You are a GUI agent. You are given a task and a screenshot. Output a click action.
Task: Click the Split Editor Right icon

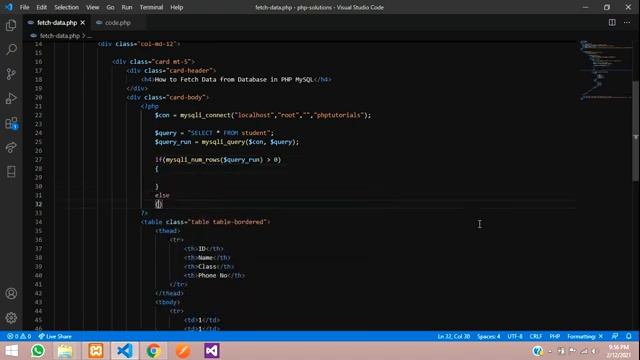coord(612,22)
